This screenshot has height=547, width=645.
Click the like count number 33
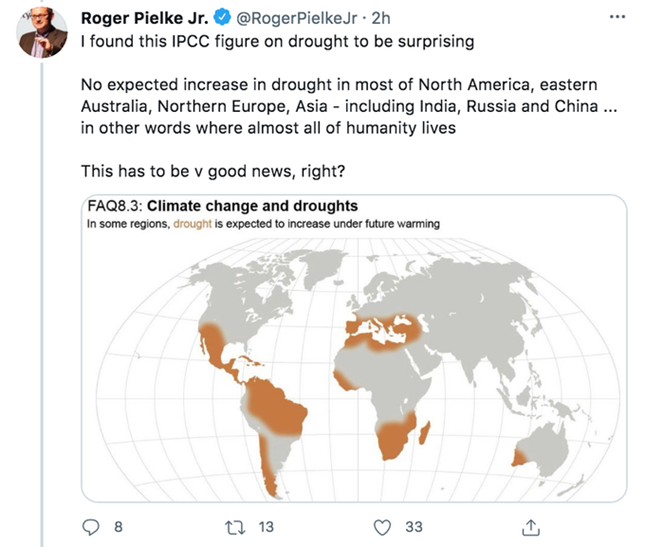(414, 525)
